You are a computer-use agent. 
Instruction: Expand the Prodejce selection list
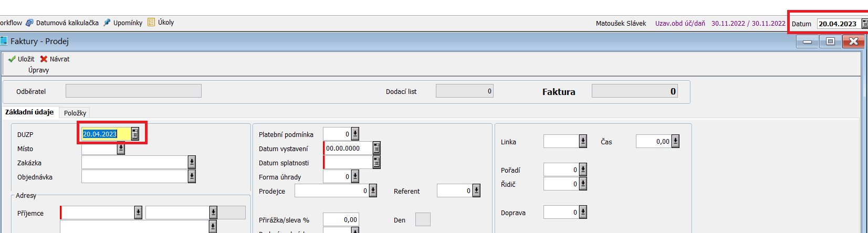(373, 191)
